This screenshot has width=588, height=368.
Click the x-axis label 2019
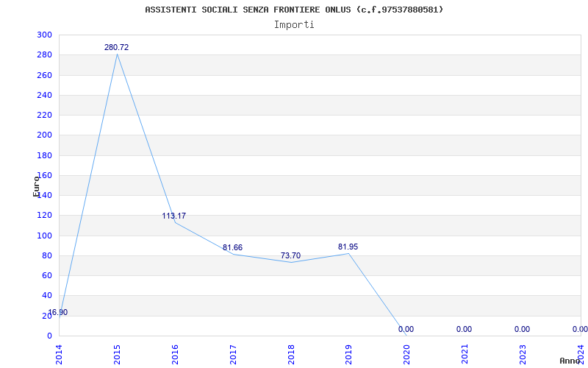tap(348, 355)
